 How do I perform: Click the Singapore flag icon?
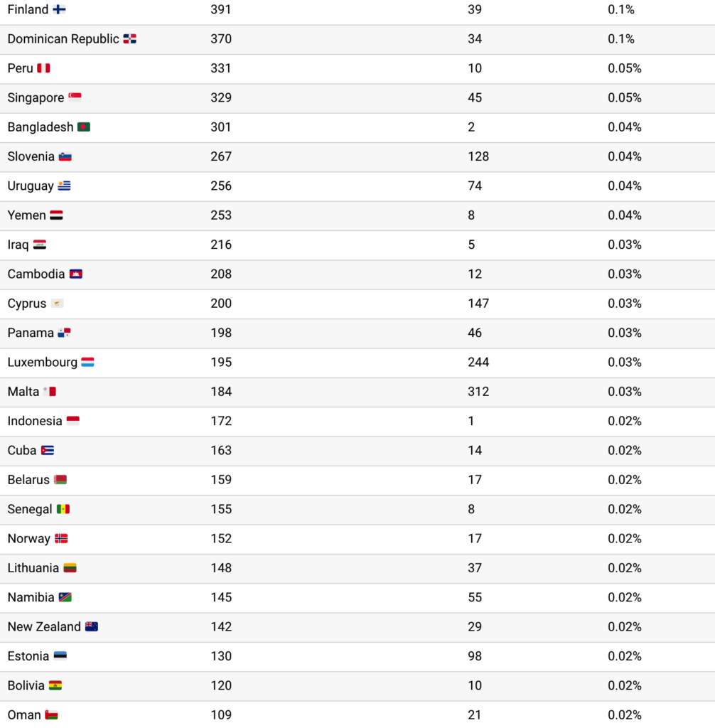(75, 97)
